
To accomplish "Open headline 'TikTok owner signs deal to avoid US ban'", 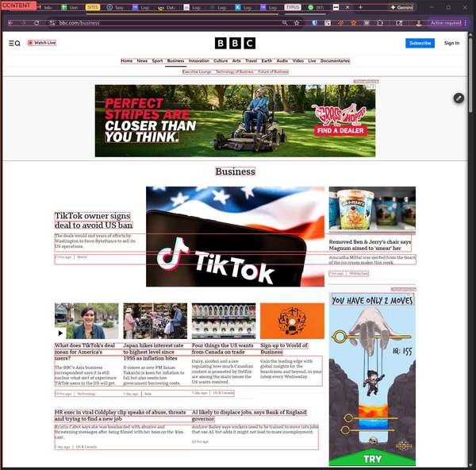I will tap(93, 221).
